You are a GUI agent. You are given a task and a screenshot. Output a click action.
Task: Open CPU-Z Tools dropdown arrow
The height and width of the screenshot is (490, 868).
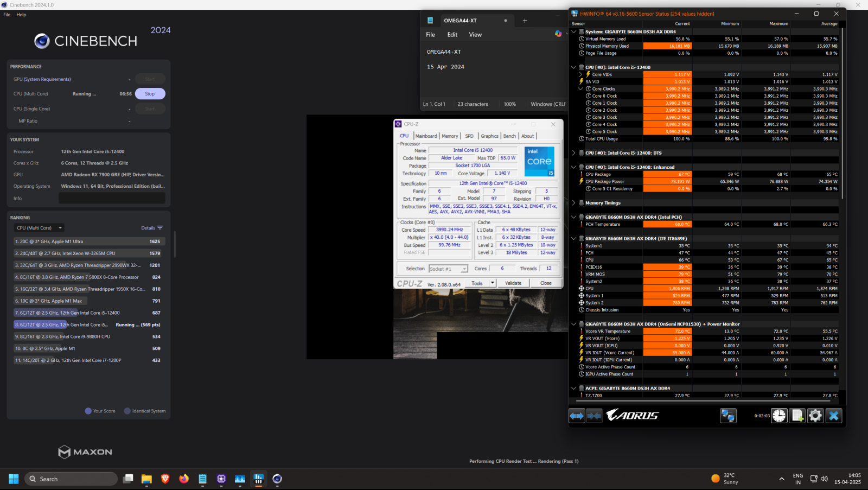[x=493, y=283]
